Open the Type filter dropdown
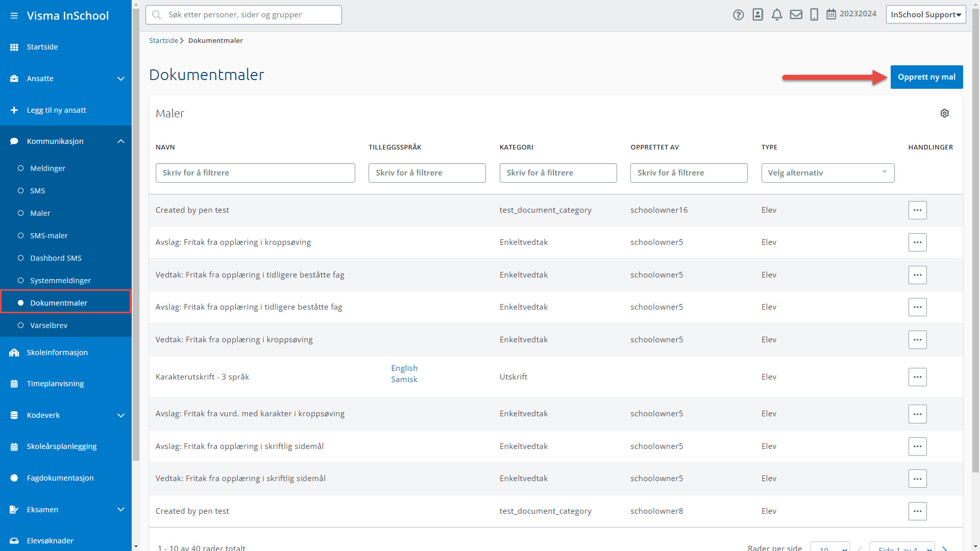This screenshot has width=980, height=551. (827, 173)
